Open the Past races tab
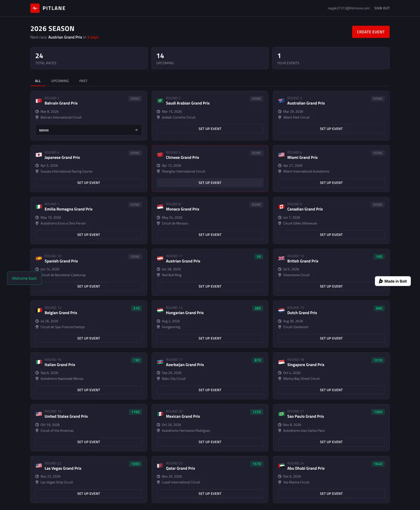The image size is (420, 510). (83, 81)
